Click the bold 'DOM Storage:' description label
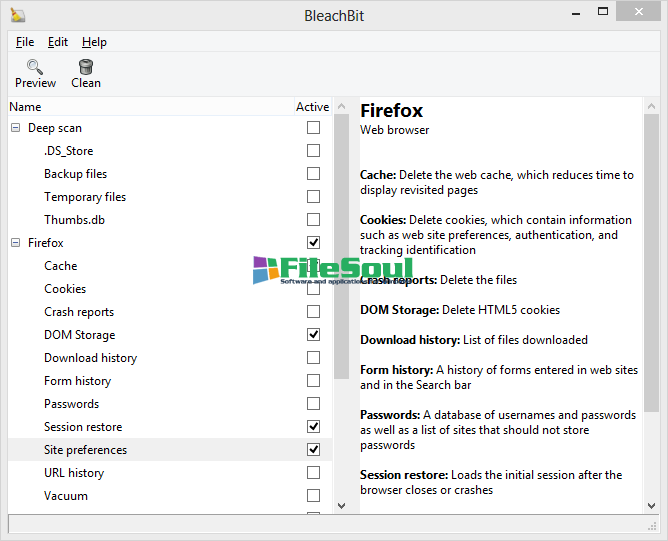The width and height of the screenshot is (668, 541). (399, 310)
